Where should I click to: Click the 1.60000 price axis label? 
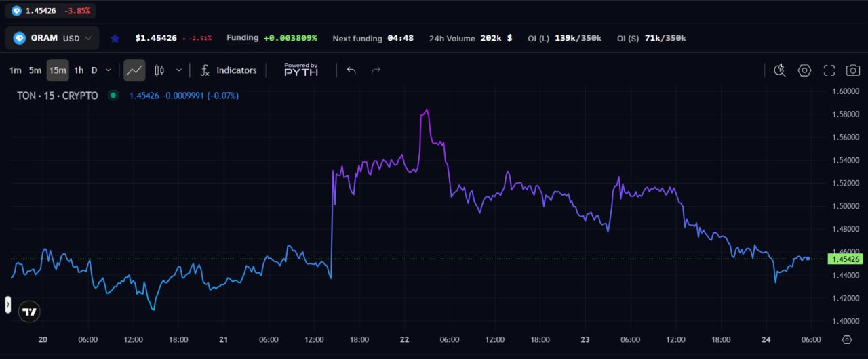pyautogui.click(x=846, y=91)
